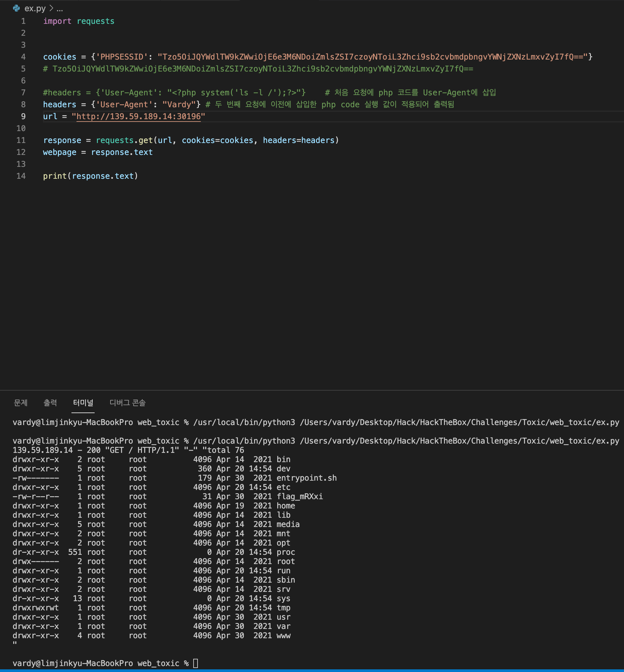Click the 'drwxrwxrwt' permissions of tmp row
This screenshot has width=624, height=672.
pos(35,607)
